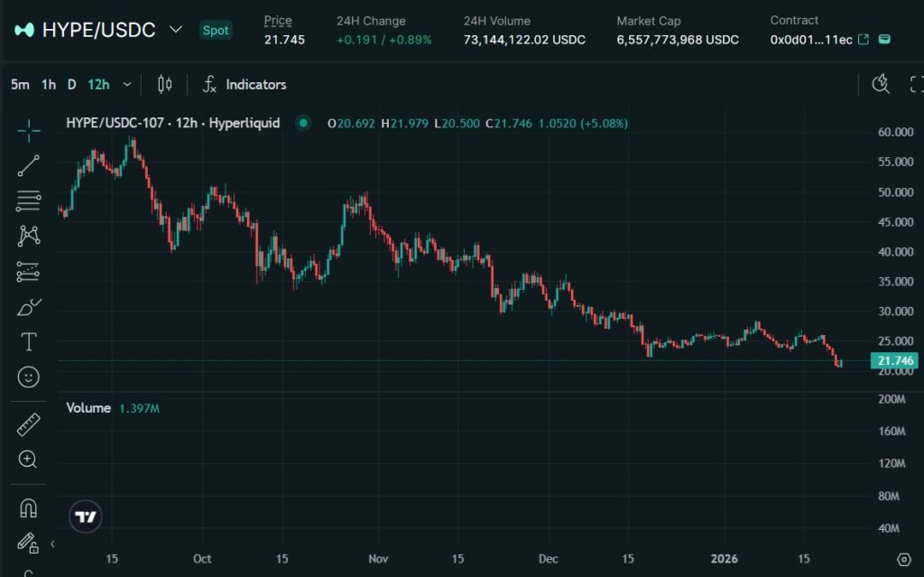Open contract address external link
924x577 pixels.
click(x=864, y=40)
